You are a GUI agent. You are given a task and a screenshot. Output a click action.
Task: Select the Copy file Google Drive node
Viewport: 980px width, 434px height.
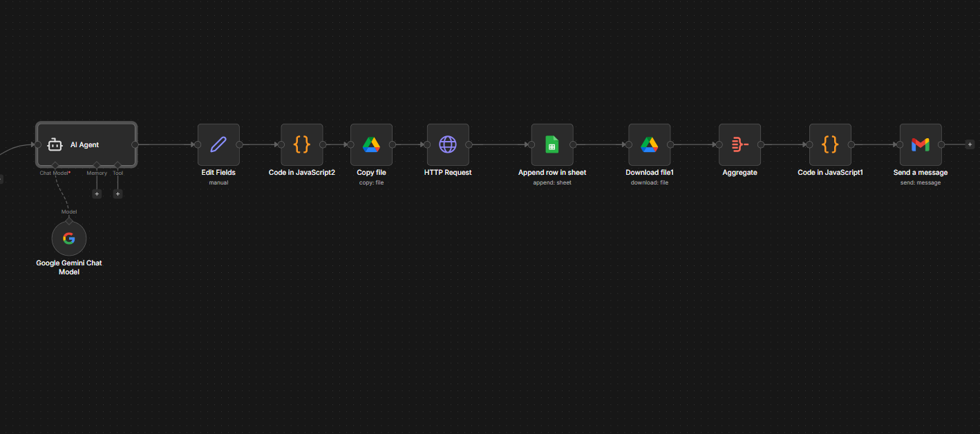coord(371,144)
